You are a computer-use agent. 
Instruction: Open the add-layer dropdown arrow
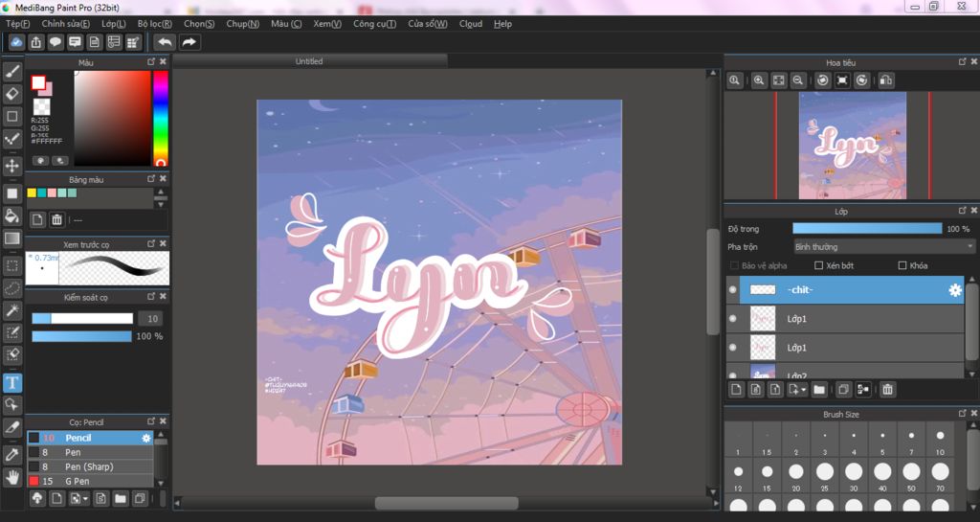(804, 390)
